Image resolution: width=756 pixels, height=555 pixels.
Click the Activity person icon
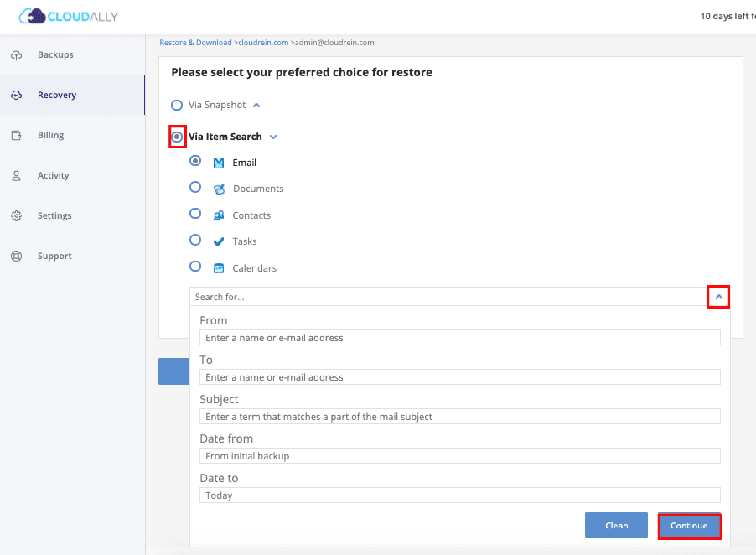17,175
